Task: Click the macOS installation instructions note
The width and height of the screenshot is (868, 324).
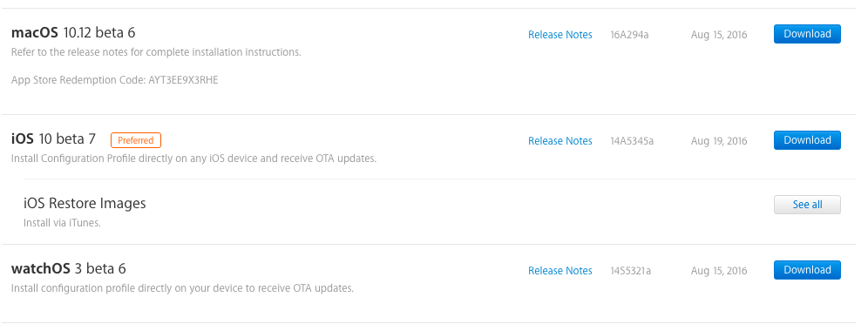Action: (x=156, y=52)
